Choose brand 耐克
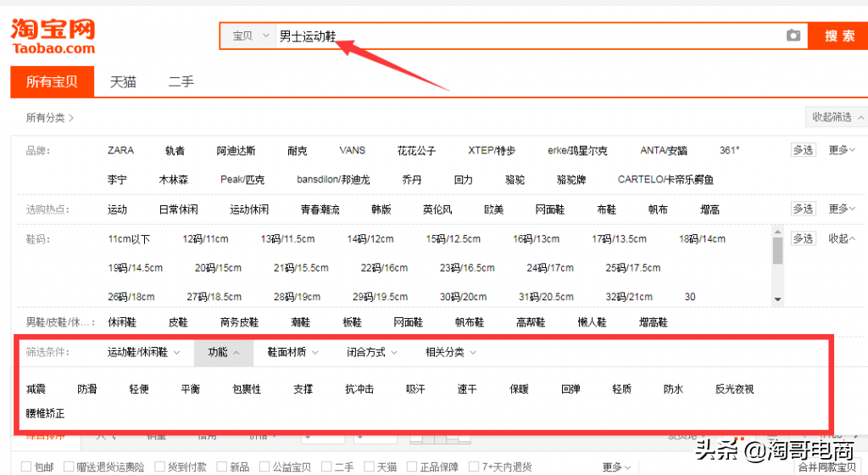868x475 pixels. [298, 151]
